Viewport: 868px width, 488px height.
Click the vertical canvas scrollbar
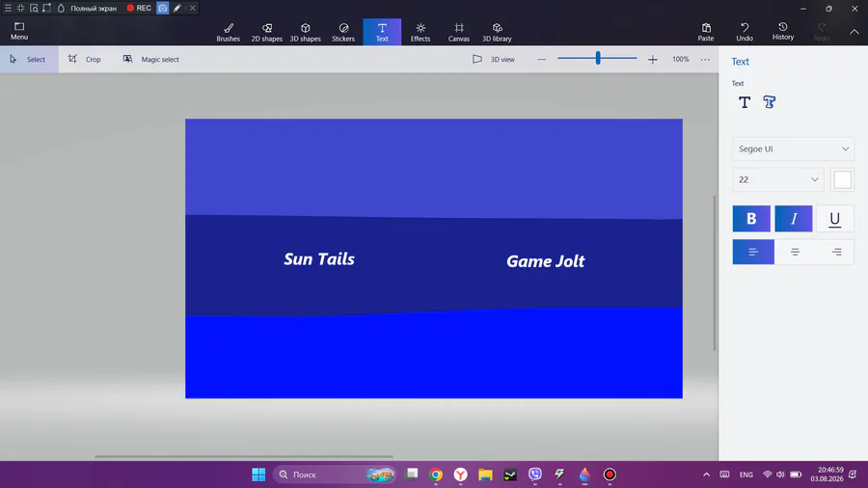click(x=714, y=272)
